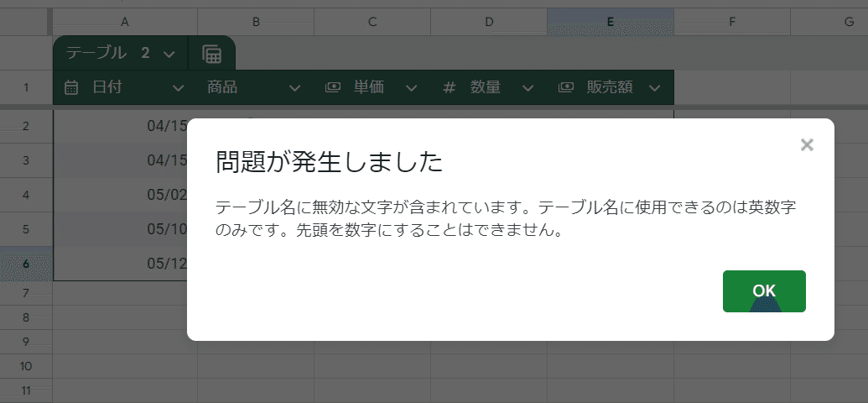Click the OK button in the error dialog
This screenshot has height=403, width=868.
tap(764, 291)
